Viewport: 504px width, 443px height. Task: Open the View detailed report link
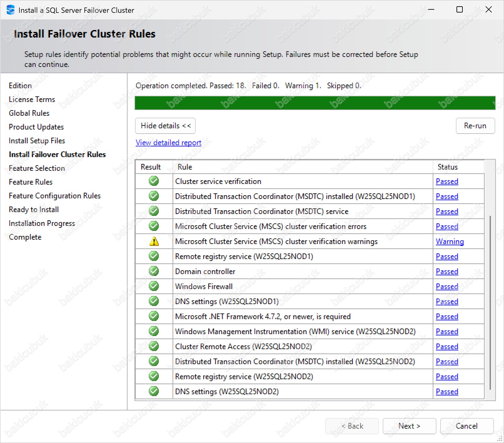(168, 143)
